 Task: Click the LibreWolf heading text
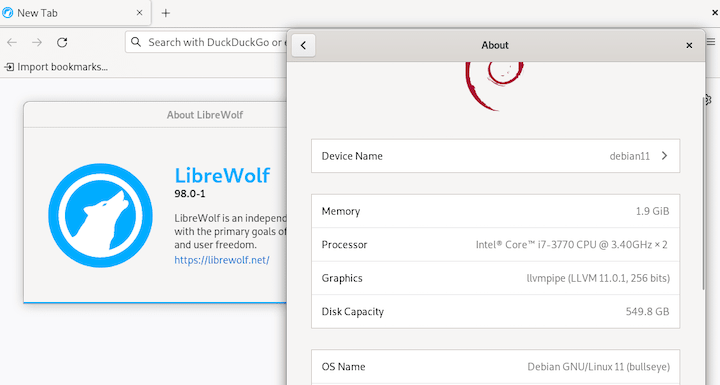pyautogui.click(x=222, y=176)
